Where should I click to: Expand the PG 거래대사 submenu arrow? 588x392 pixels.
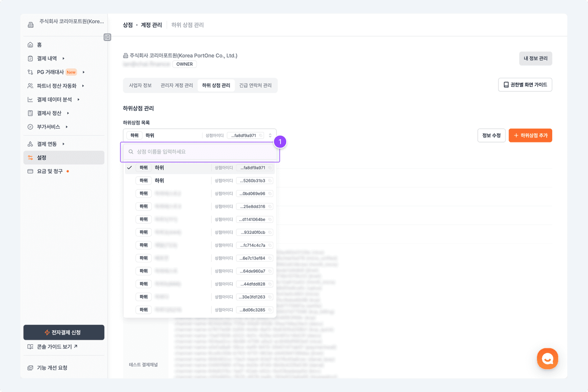[x=84, y=72]
